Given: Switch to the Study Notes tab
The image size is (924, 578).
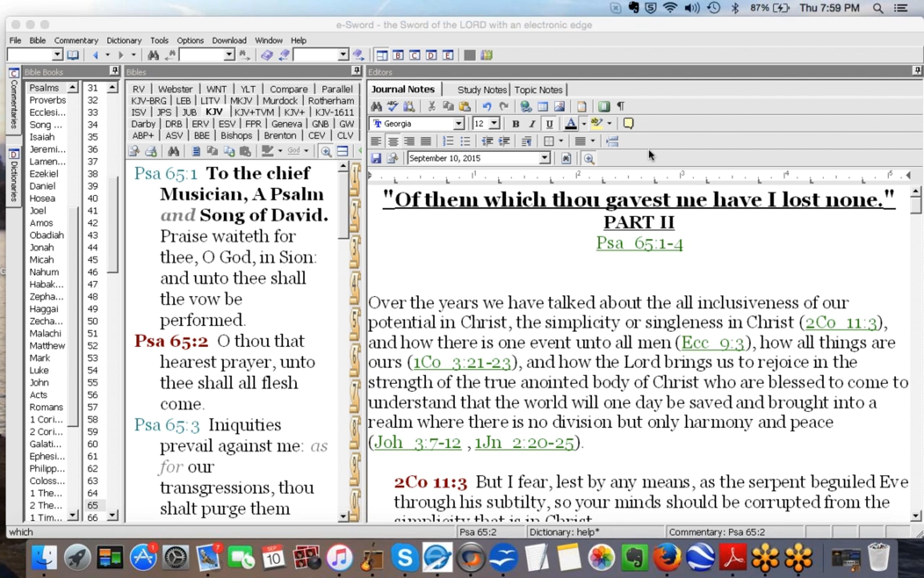Looking at the screenshot, I should click(482, 90).
